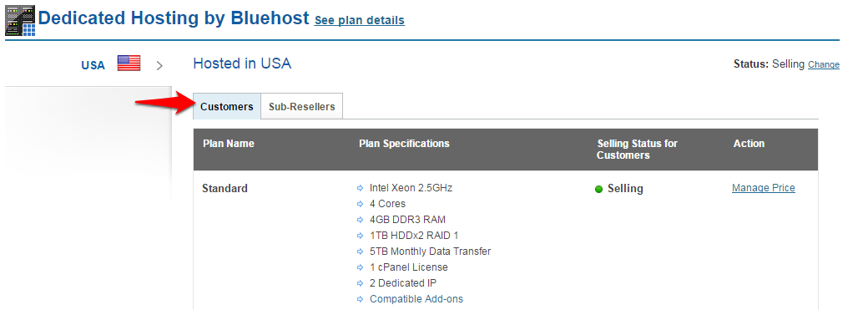
Task: Click the arrow bullet beside 2 Dedicated IP
Action: [x=361, y=283]
